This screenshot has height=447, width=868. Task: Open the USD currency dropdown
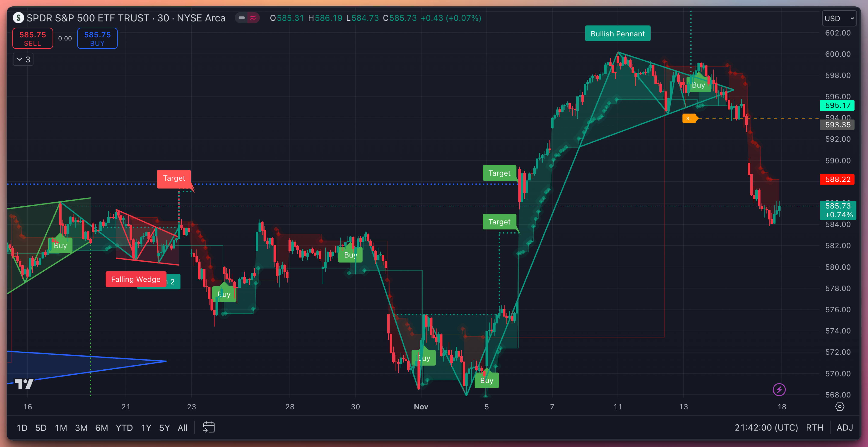click(839, 18)
